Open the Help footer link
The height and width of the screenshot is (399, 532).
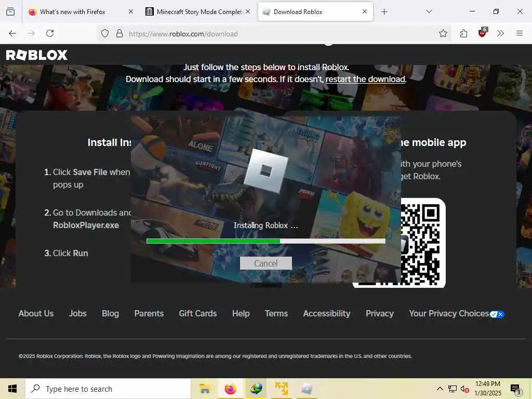(241, 313)
